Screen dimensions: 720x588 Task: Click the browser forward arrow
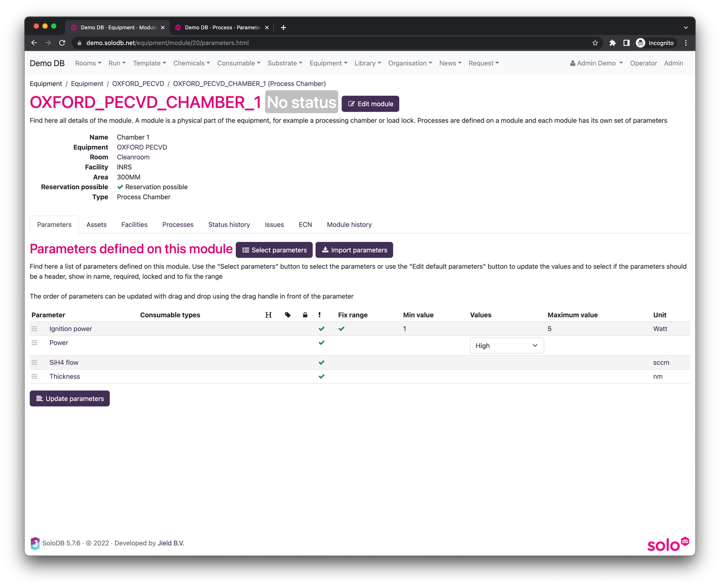[x=48, y=43]
